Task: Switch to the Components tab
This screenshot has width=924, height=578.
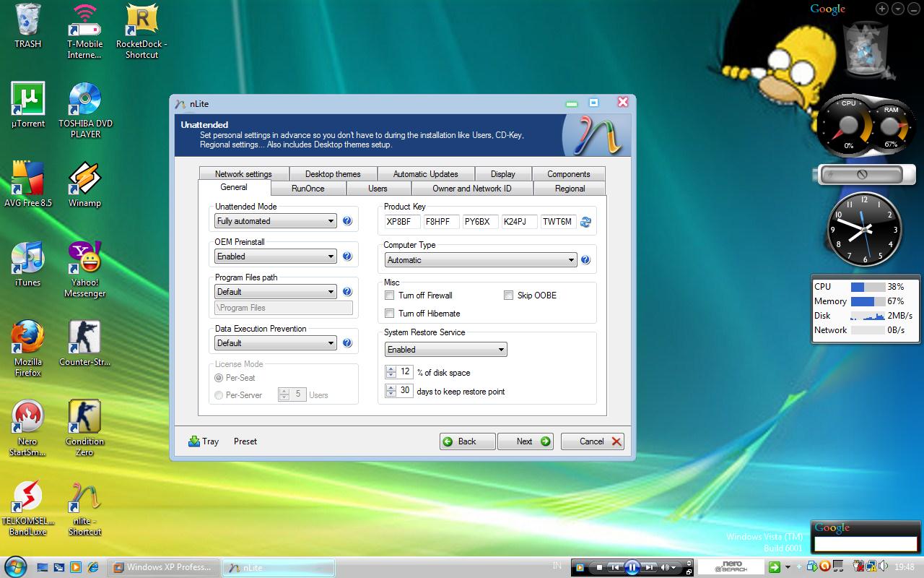Action: point(569,174)
